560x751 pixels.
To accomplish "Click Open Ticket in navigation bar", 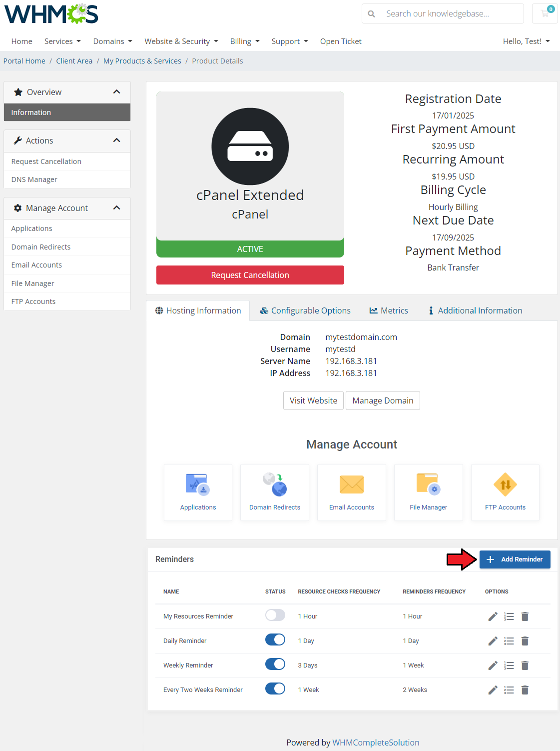I will [341, 41].
